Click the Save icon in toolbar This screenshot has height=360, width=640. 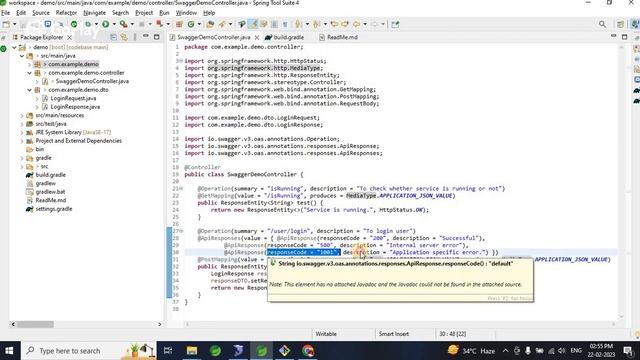pos(23,24)
